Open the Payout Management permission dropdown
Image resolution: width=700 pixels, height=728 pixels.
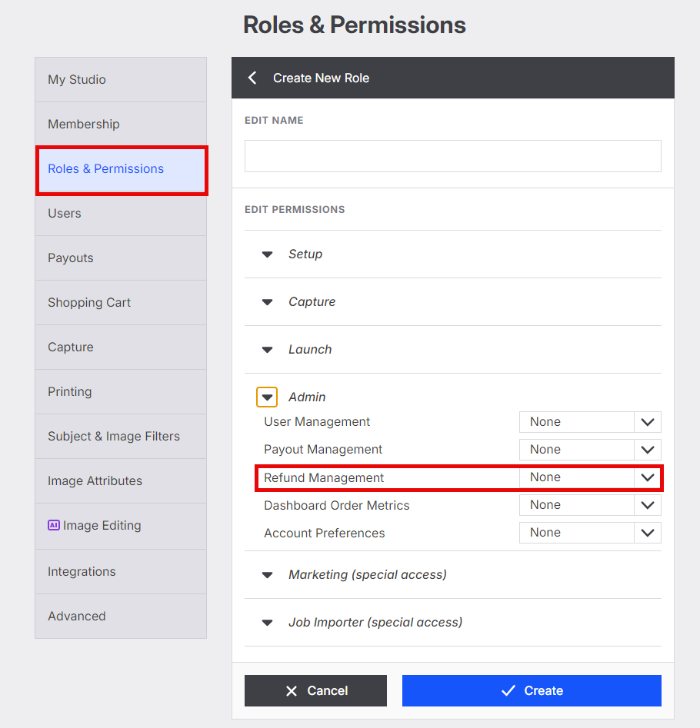click(590, 450)
